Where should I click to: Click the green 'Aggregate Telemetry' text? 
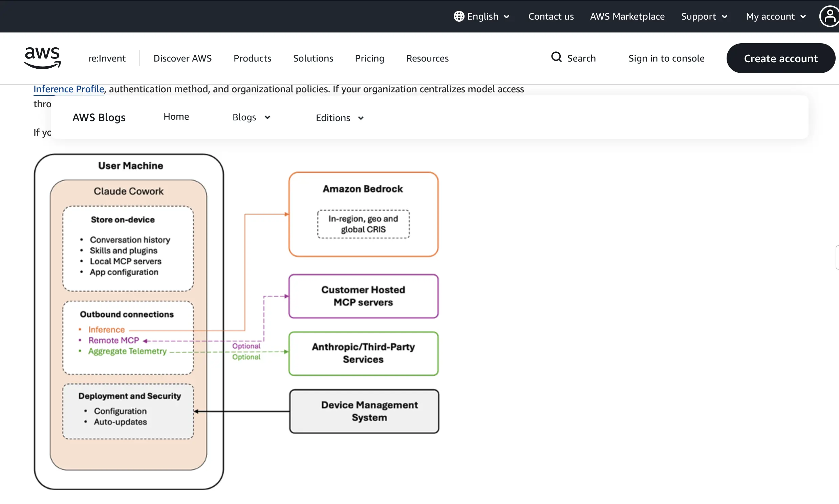pos(128,351)
